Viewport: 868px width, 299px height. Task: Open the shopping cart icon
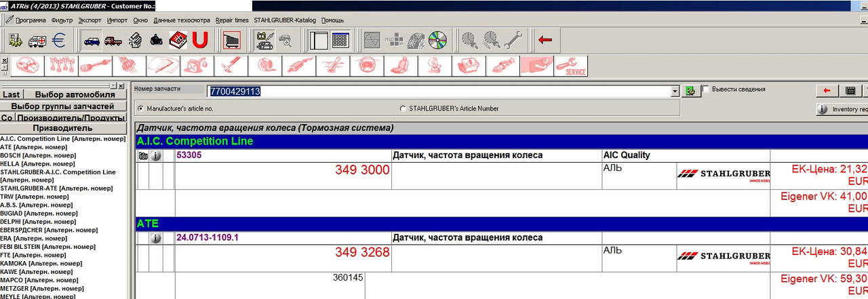pos(231,41)
